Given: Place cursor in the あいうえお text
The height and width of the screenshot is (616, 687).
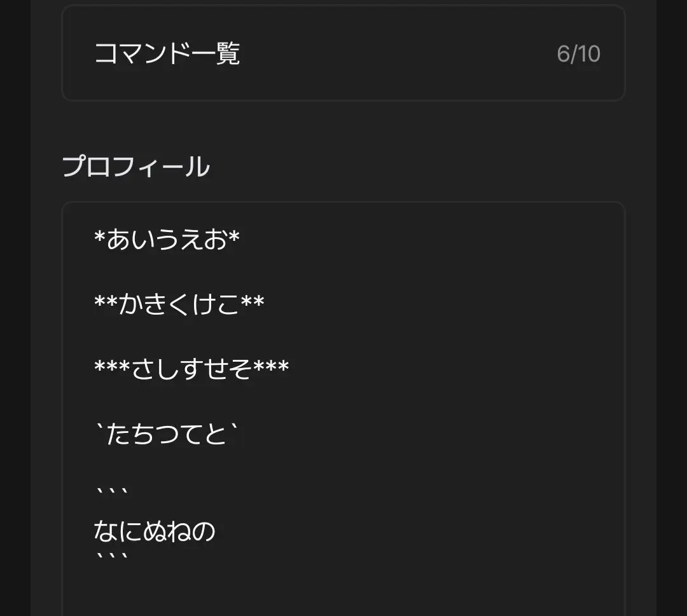Looking at the screenshot, I should point(167,240).
